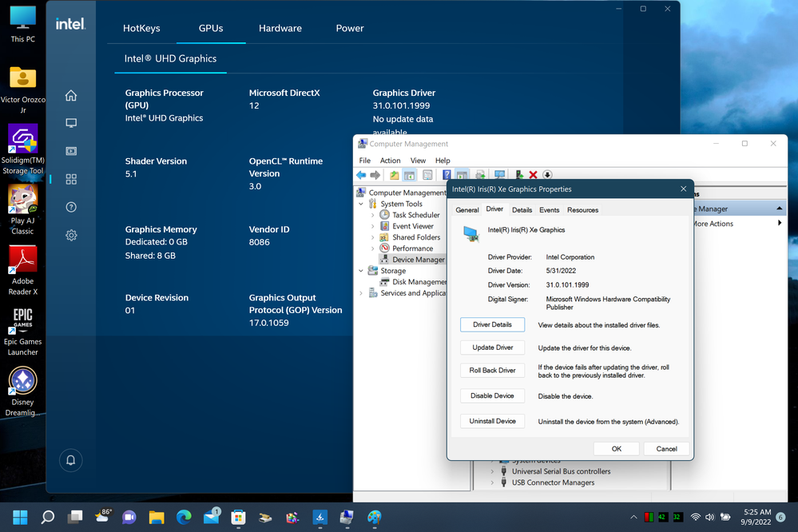Click the Disable Device button
798x532 pixels.
492,395
